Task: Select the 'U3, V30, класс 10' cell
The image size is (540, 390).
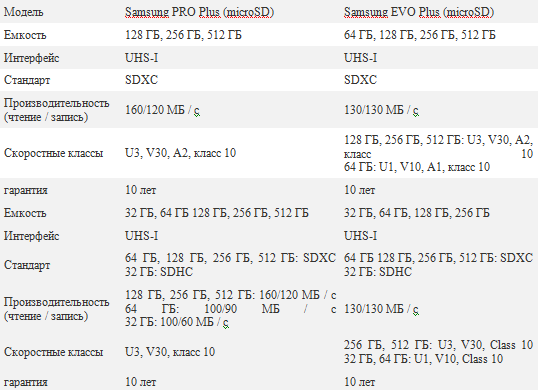Action: point(170,352)
